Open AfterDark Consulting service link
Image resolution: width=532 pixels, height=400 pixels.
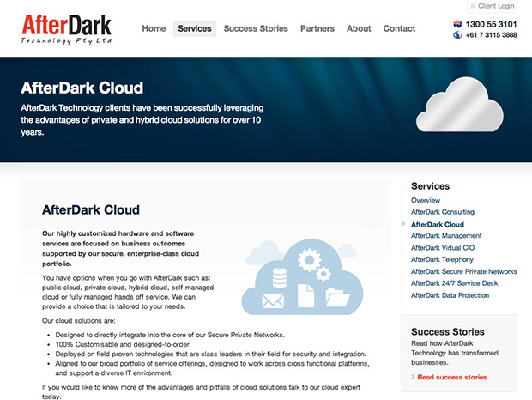(443, 212)
